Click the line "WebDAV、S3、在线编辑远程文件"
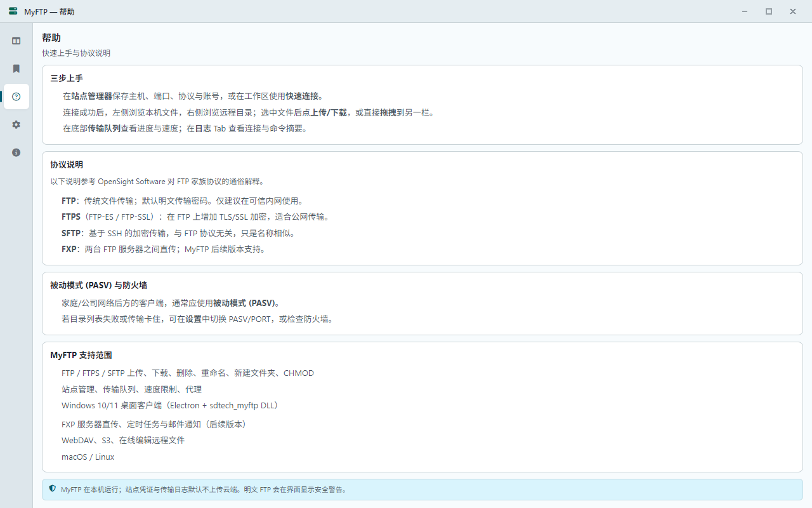 pos(123,440)
